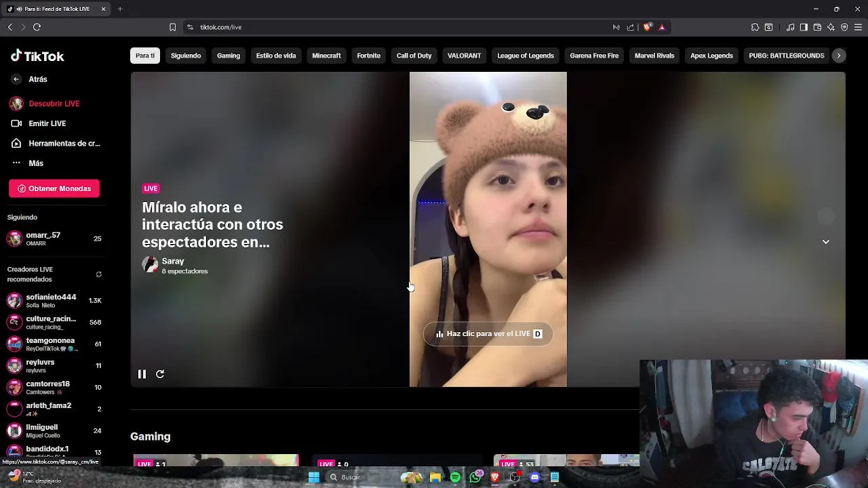This screenshot has height=488, width=868.
Task: Open omarr_.57 followed account
Action: coord(54,239)
